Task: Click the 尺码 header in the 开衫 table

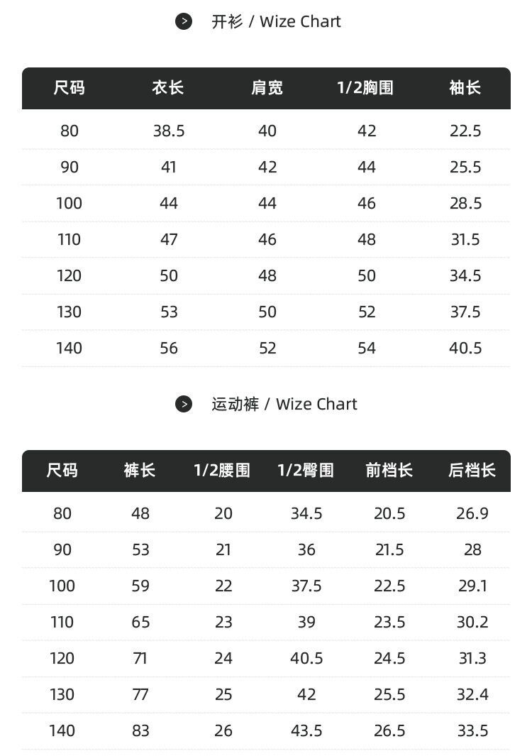Action: point(70,88)
